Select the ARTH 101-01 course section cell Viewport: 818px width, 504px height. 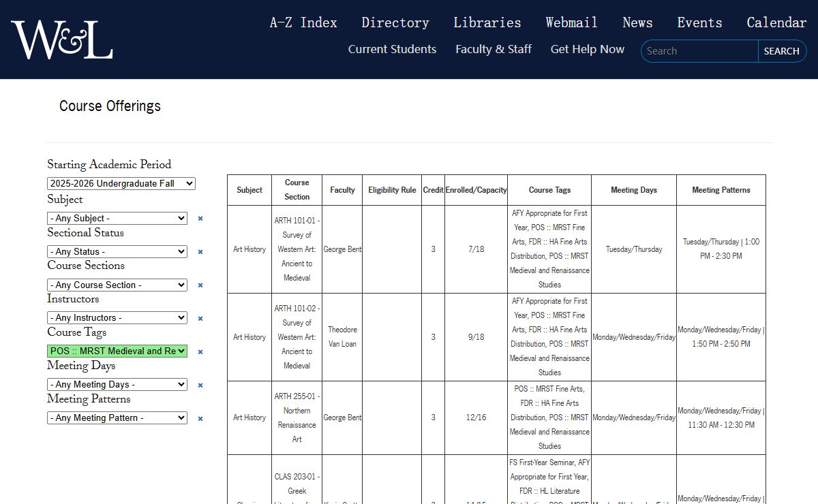click(x=297, y=249)
